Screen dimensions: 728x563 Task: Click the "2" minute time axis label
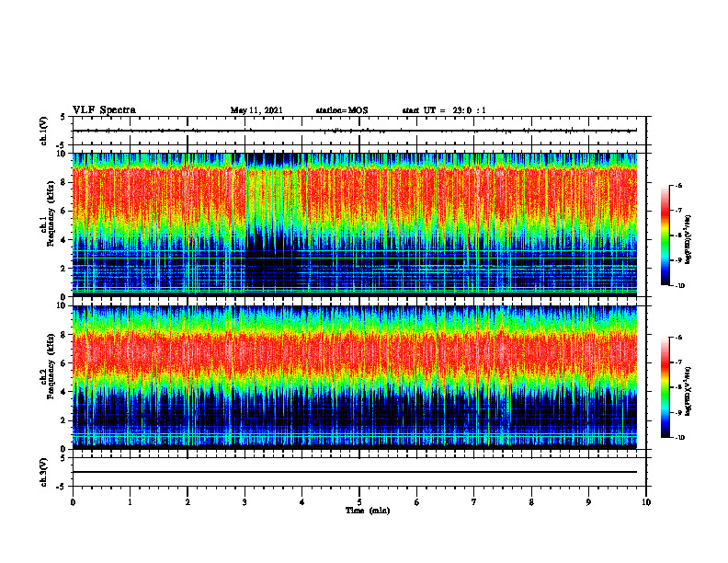coord(188,502)
